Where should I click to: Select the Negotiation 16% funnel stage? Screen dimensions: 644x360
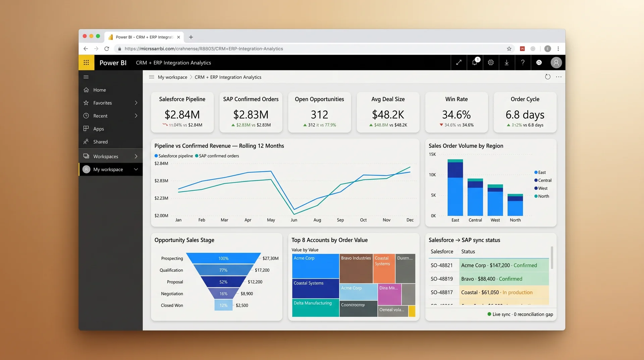click(223, 294)
